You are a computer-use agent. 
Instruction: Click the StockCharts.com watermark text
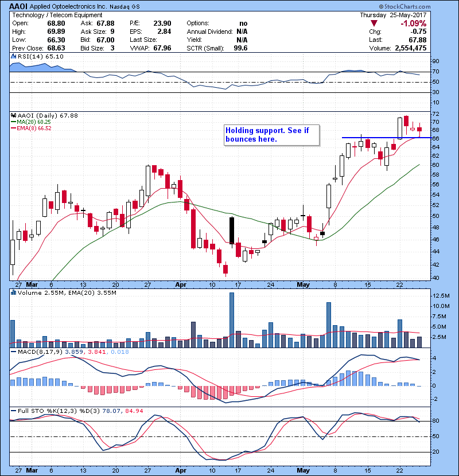point(404,6)
